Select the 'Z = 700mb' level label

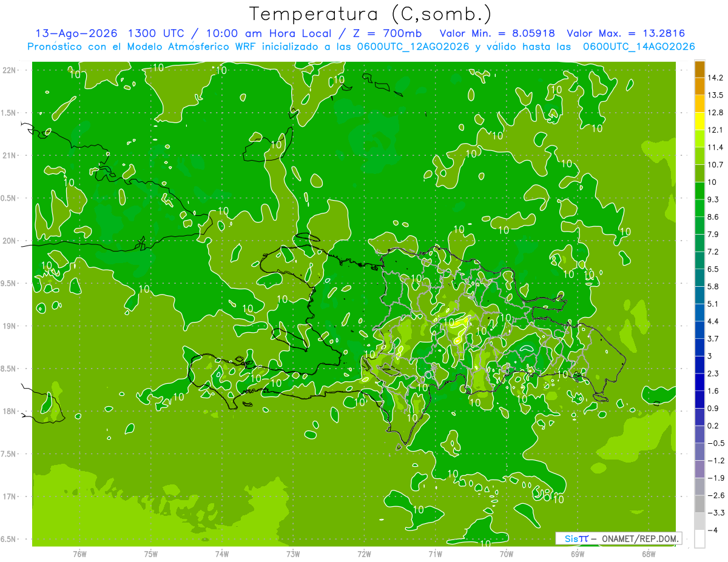tap(386, 33)
